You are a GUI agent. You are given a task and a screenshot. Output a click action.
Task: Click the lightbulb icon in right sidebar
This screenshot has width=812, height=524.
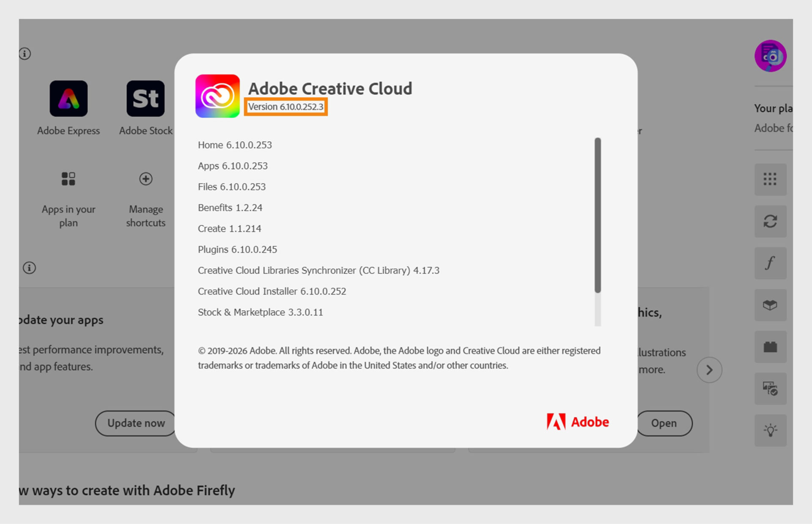770,430
